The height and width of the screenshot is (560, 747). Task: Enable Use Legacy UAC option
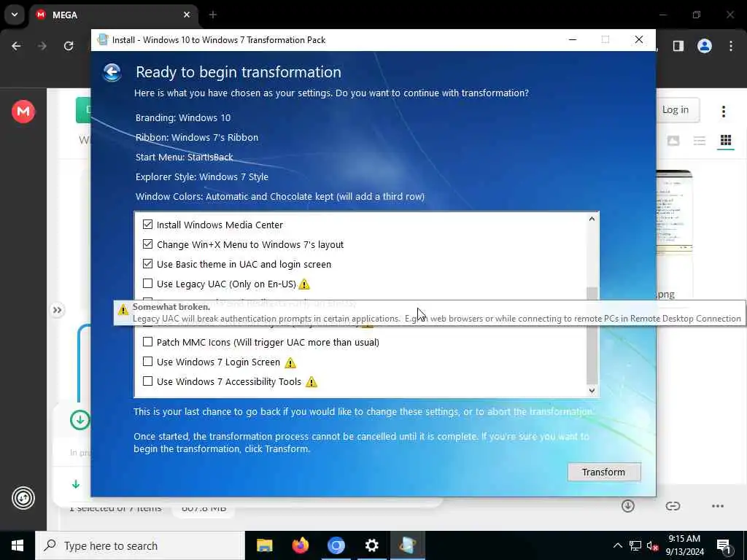tap(147, 284)
